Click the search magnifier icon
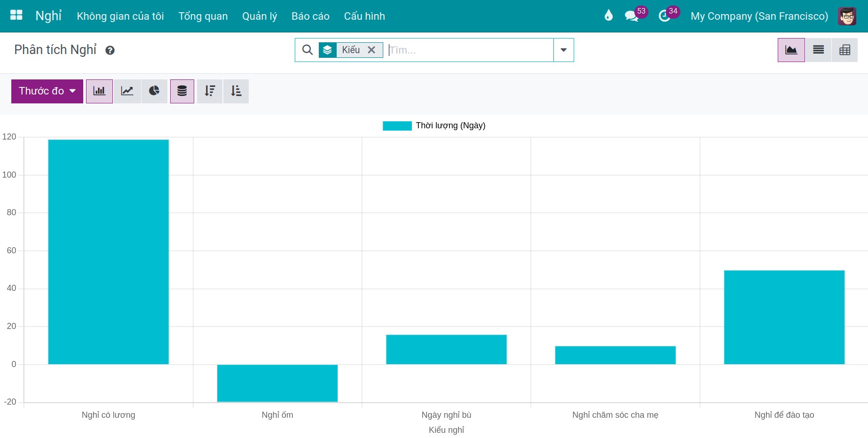868x438 pixels. [308, 50]
